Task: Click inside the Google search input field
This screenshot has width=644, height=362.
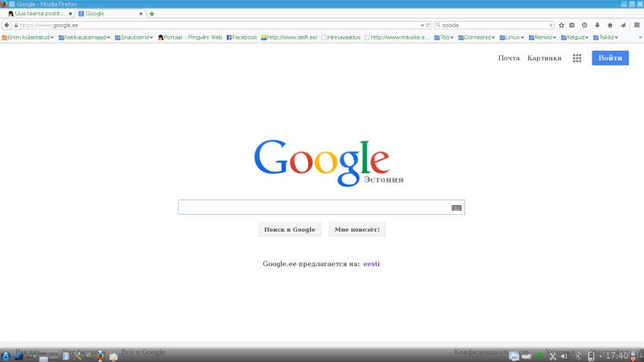Action: click(314, 208)
